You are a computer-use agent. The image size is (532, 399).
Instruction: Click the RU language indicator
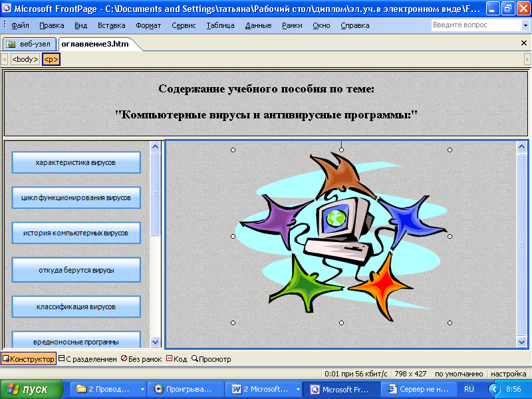click(469, 389)
